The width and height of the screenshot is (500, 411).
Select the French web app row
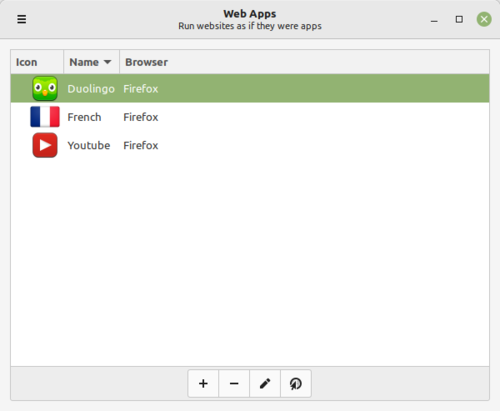click(250, 117)
